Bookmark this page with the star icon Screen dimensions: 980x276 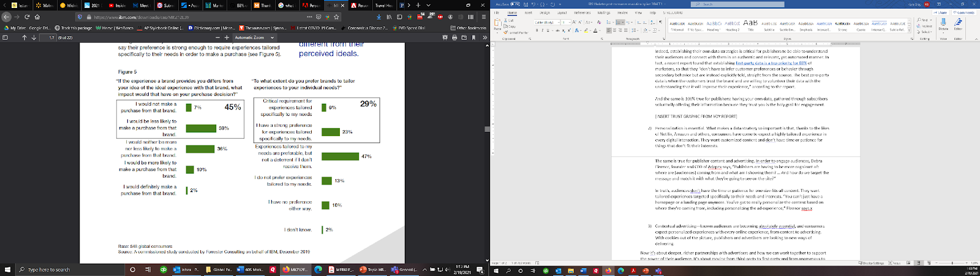(336, 17)
